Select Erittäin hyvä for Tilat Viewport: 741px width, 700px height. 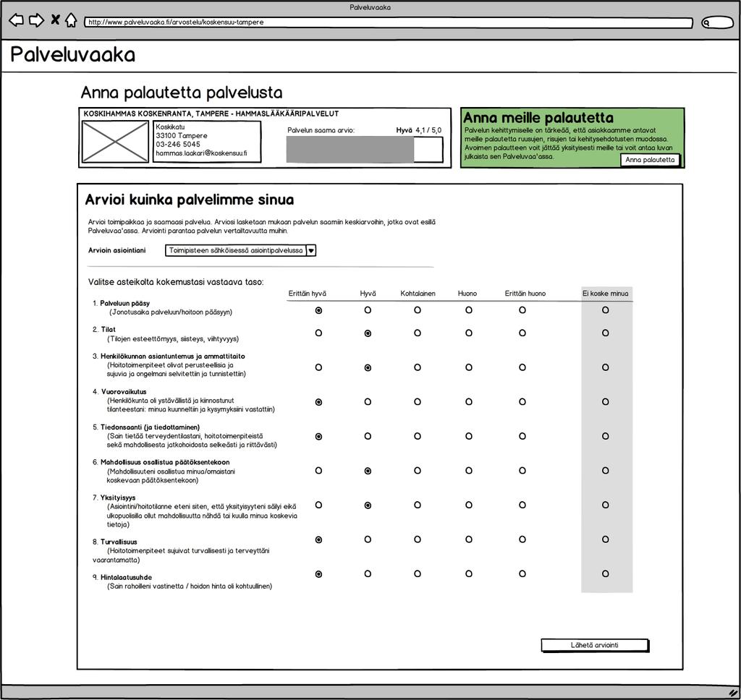click(318, 333)
